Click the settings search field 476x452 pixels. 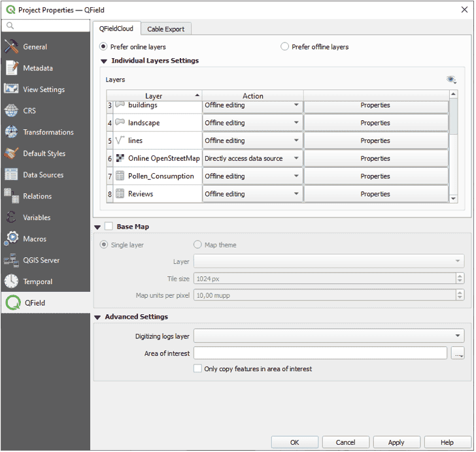[46, 25]
